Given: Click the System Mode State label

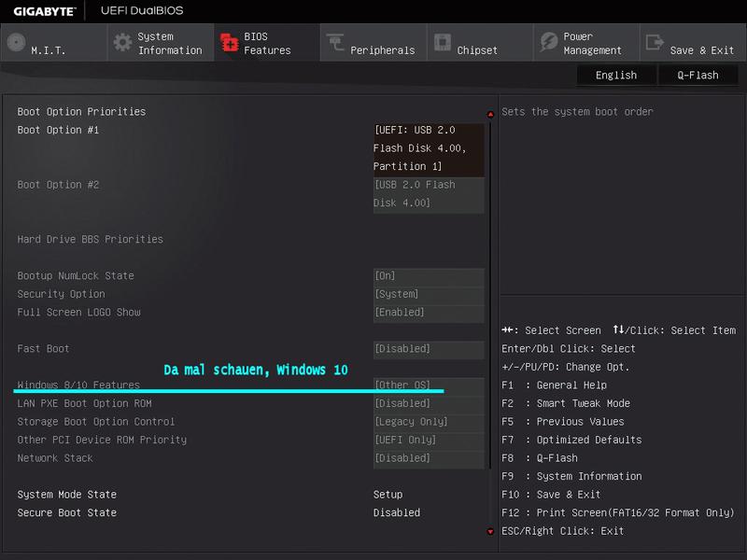Looking at the screenshot, I should pyautogui.click(x=66, y=495).
